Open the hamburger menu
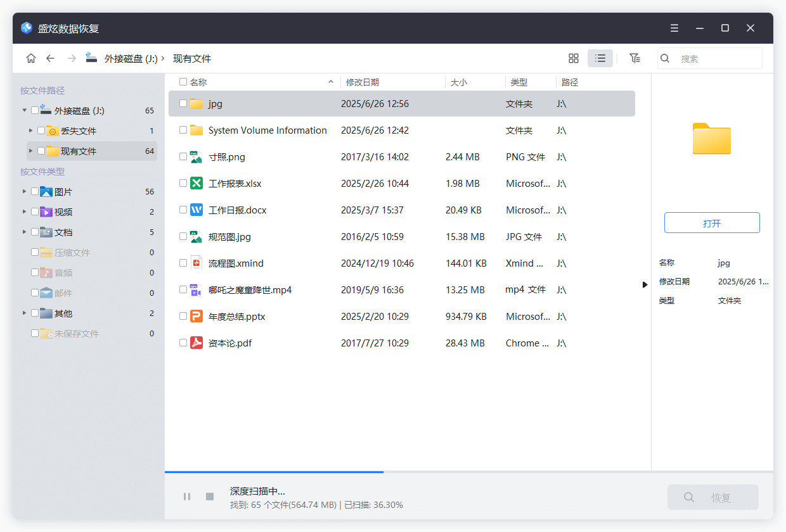The image size is (786, 532). pos(674,28)
